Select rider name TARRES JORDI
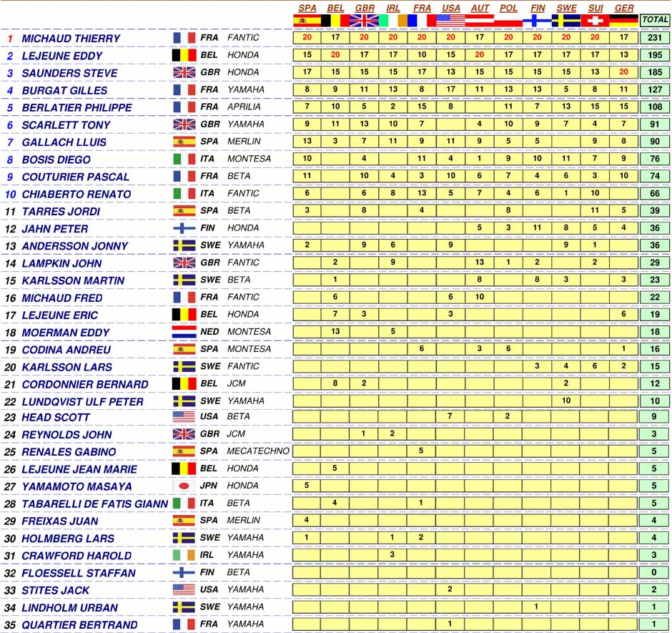The image size is (672, 633). (61, 212)
